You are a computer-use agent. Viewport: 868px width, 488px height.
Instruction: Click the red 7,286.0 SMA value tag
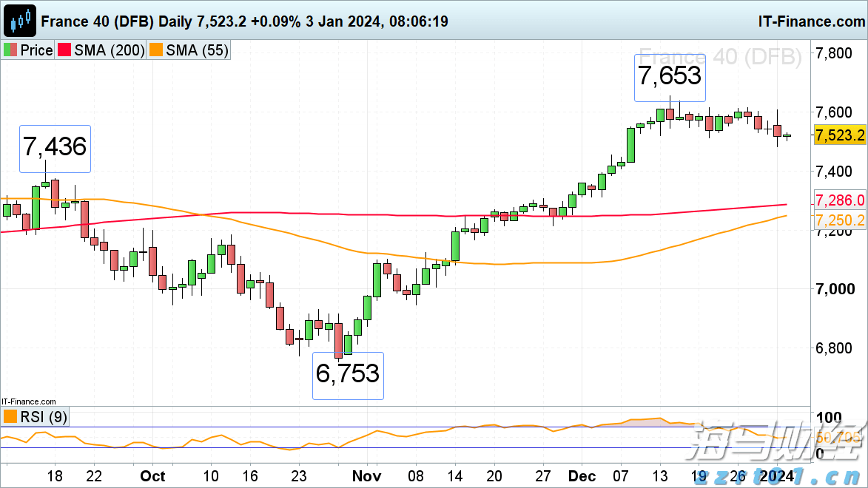click(839, 200)
